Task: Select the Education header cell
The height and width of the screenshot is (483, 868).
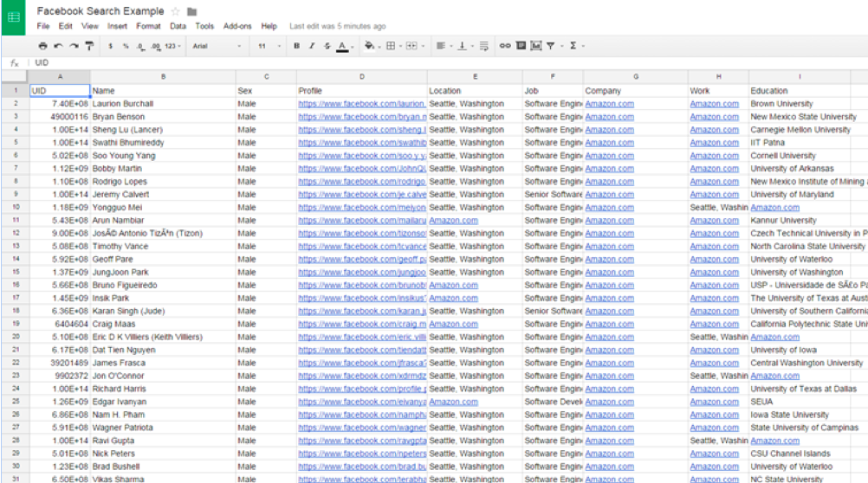Action: [800, 91]
